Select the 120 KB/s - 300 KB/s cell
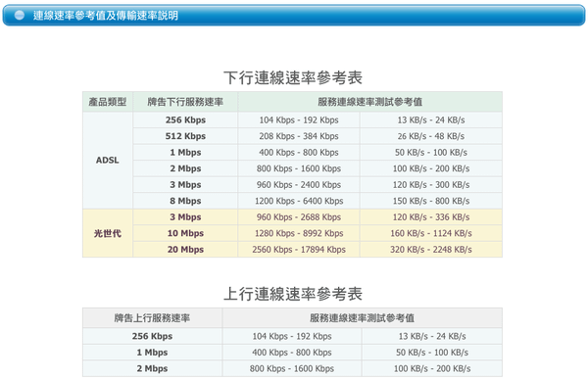 (431, 185)
